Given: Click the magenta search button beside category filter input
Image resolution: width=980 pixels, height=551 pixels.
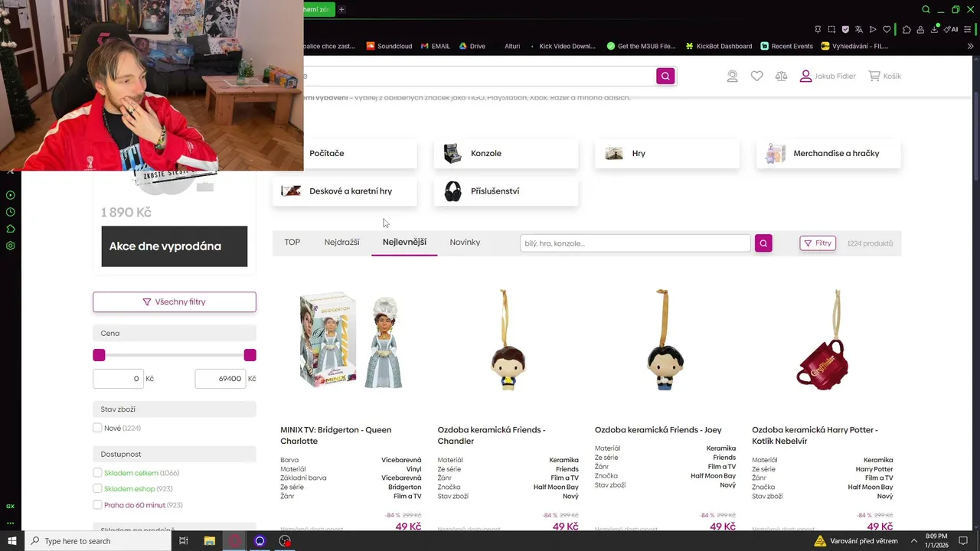Looking at the screenshot, I should pos(763,243).
